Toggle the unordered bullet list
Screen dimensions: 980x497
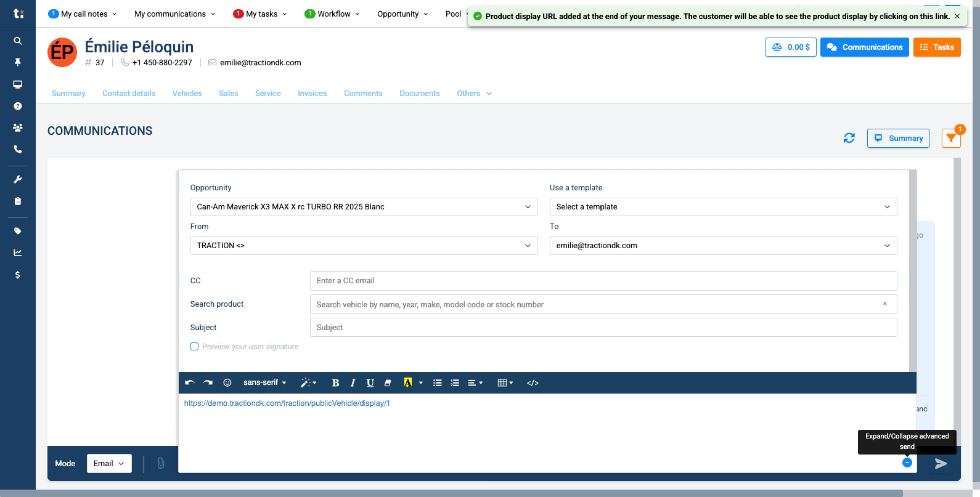[438, 382]
